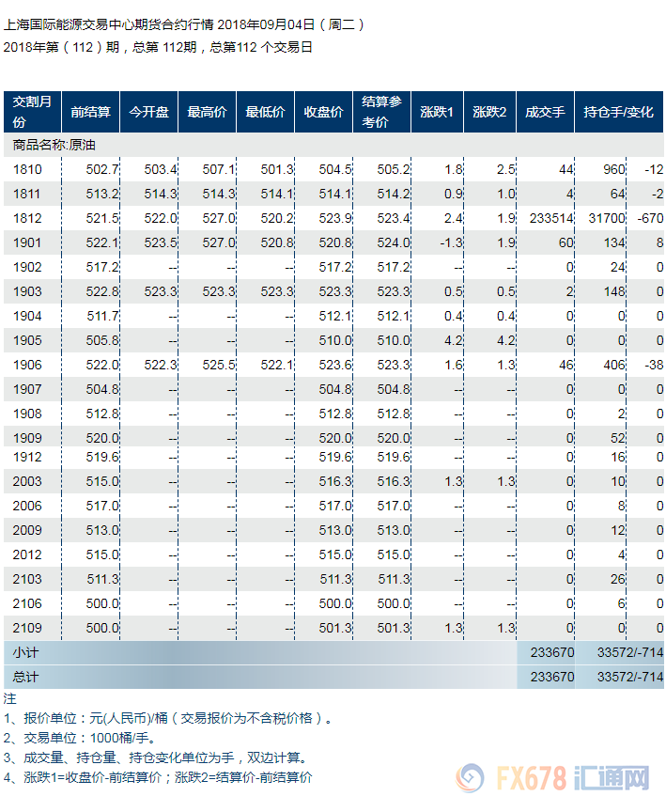The height and width of the screenshot is (812, 666).
Task: Click 4.2 涨跌1 value in 1905 row
Action: coord(454,340)
